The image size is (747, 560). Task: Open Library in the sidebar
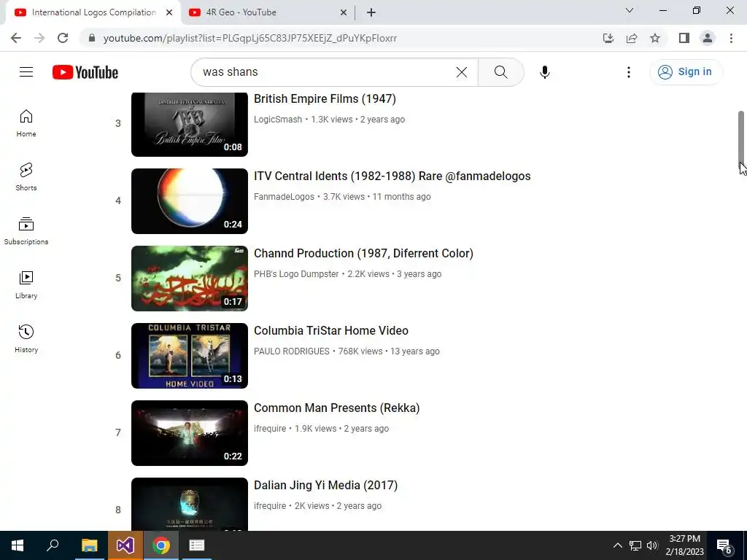26,285
